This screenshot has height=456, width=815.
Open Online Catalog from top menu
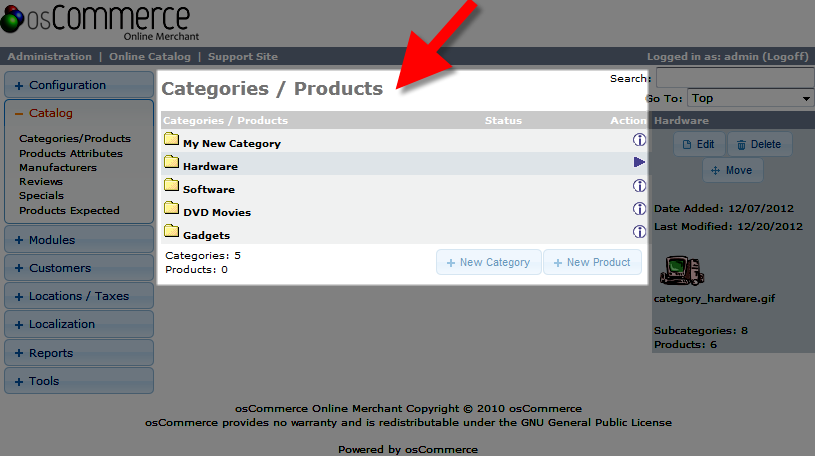pos(147,56)
